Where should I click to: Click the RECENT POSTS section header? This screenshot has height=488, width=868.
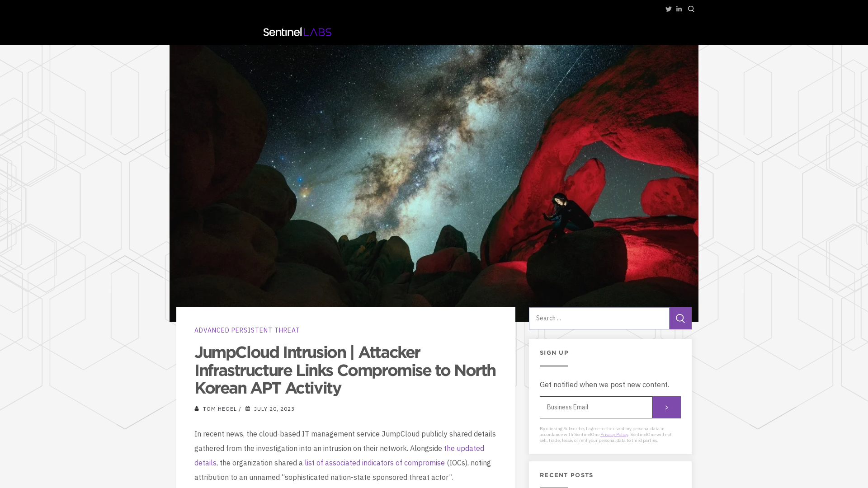[566, 475]
